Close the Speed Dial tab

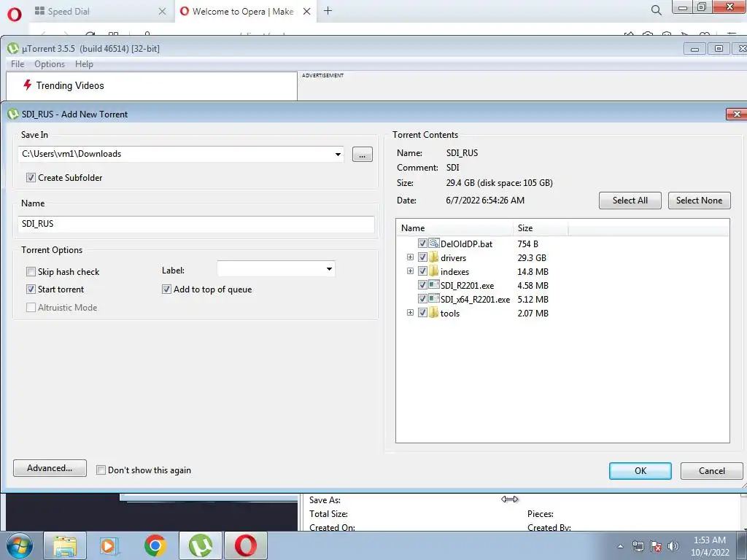(x=163, y=11)
